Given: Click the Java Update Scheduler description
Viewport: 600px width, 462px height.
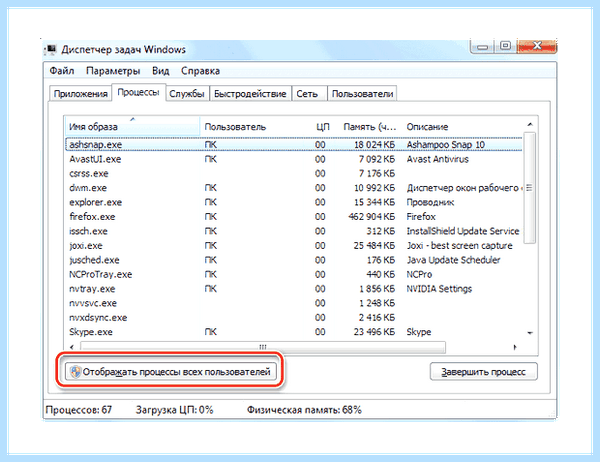Looking at the screenshot, I should tap(453, 260).
